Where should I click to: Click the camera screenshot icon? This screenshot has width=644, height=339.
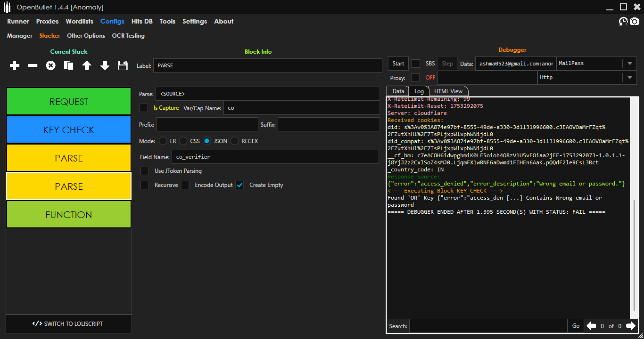pyautogui.click(x=635, y=22)
